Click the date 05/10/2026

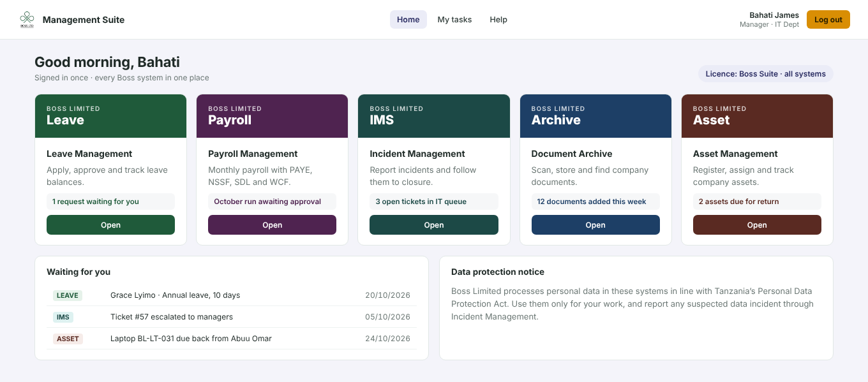[x=387, y=317]
